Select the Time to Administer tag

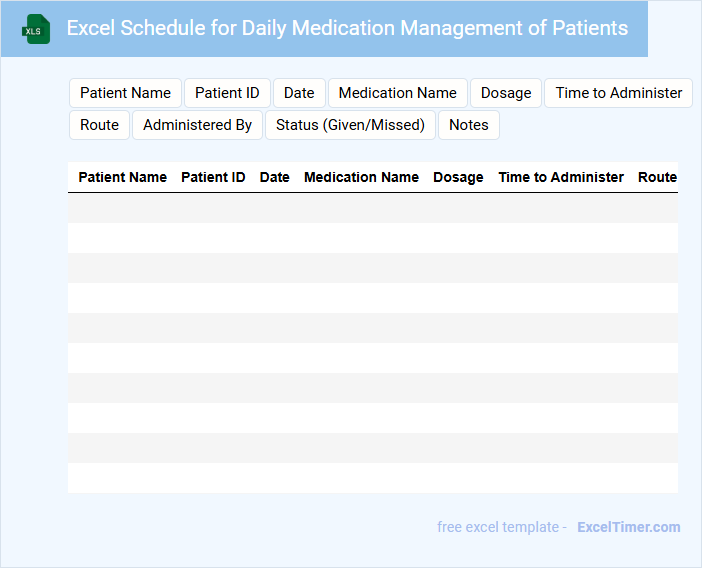coord(618,93)
